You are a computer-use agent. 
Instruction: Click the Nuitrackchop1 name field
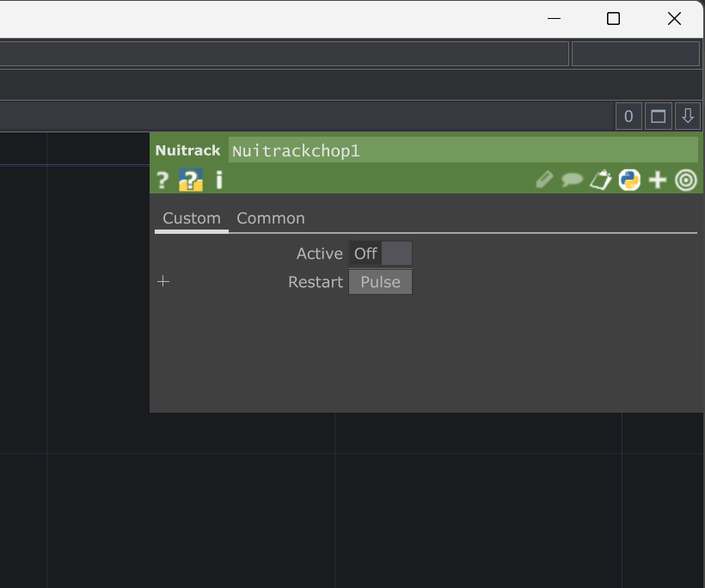click(463, 150)
